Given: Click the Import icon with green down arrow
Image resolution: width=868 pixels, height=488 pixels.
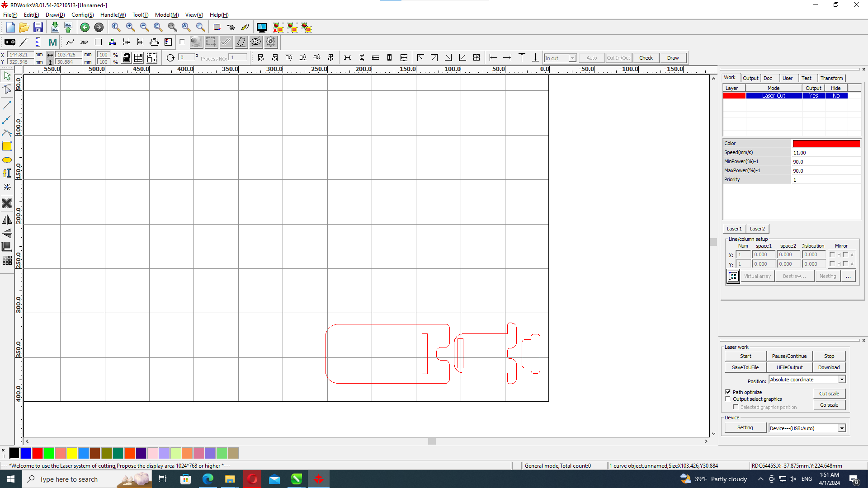Looking at the screenshot, I should point(55,28).
